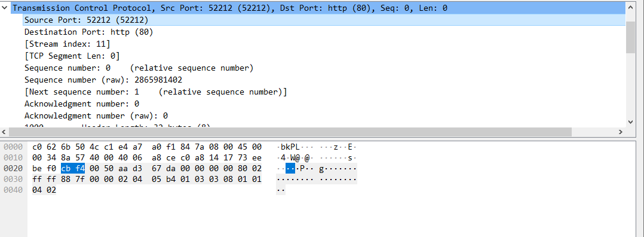The width and height of the screenshot is (644, 237).
Task: Click the highlighted ASCII dots in row 0020
Action: click(x=290, y=168)
